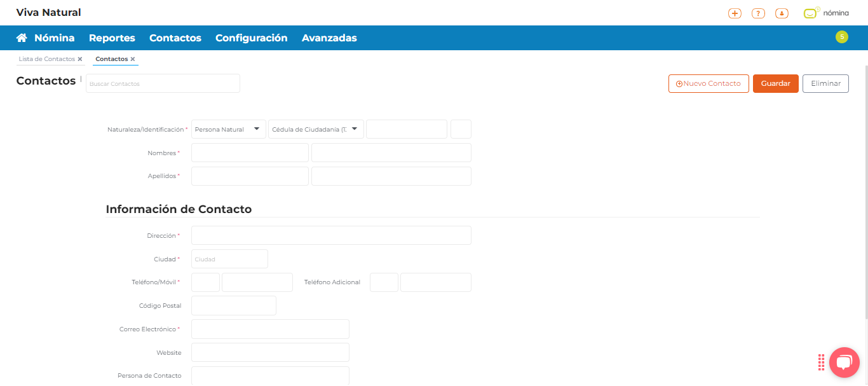The height and width of the screenshot is (386, 868).
Task: Open the Reportes menu
Action: (x=112, y=38)
